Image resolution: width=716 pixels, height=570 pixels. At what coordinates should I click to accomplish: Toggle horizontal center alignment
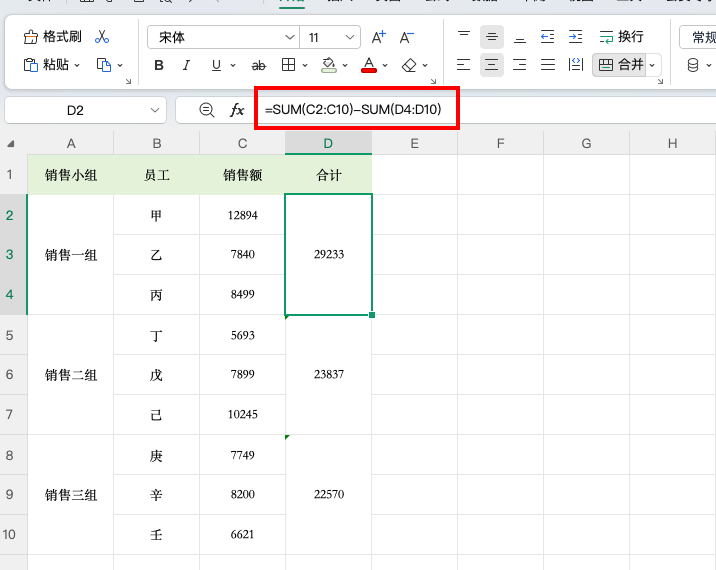(492, 65)
